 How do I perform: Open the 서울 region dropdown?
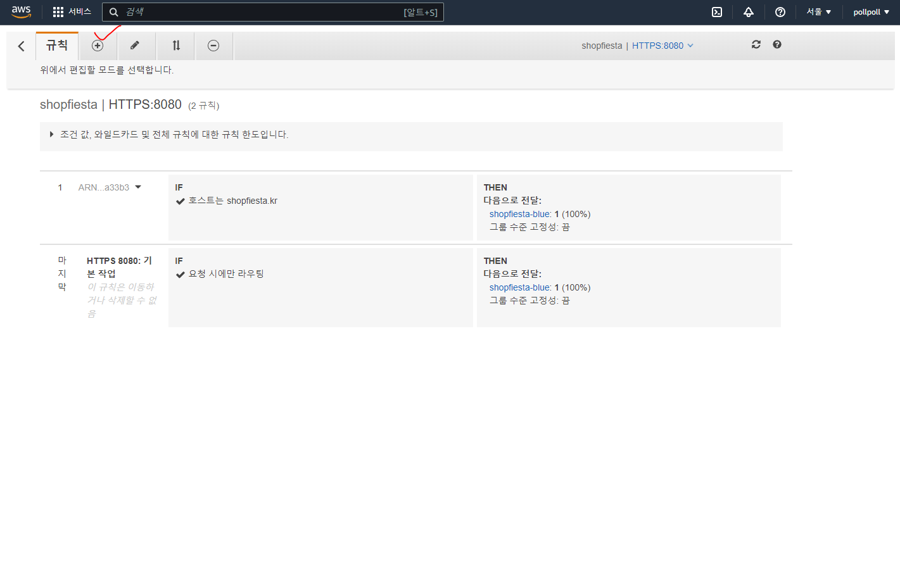(819, 12)
